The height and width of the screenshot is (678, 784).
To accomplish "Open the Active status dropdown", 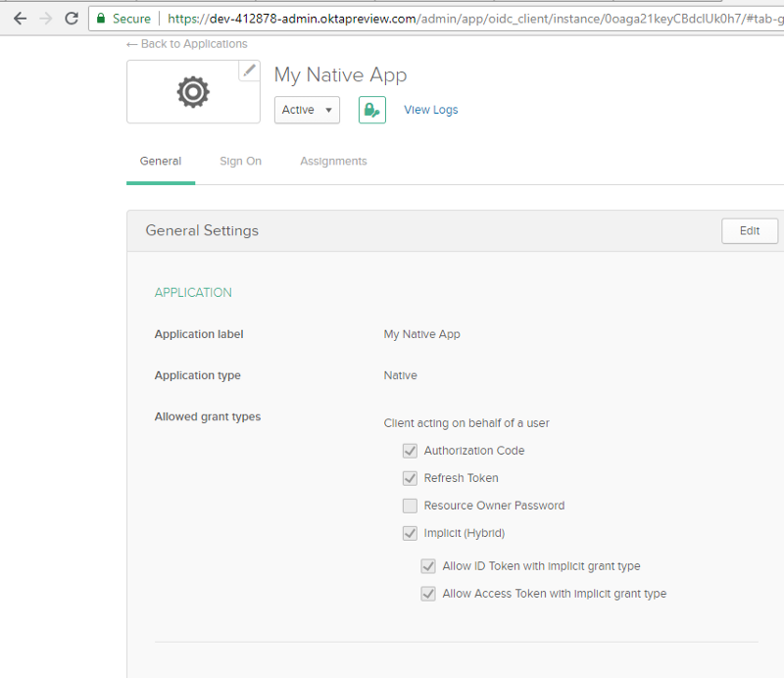I will tap(307, 110).
